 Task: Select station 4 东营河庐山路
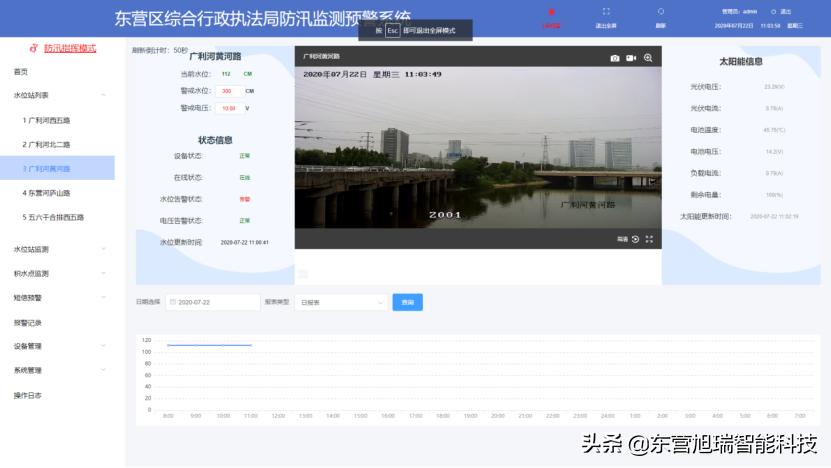[x=57, y=193]
